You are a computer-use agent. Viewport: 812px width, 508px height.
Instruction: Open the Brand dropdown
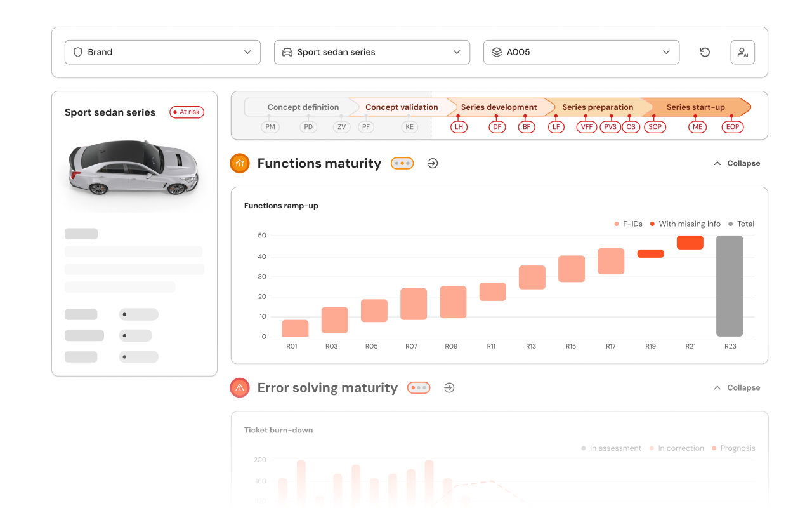[x=162, y=52]
